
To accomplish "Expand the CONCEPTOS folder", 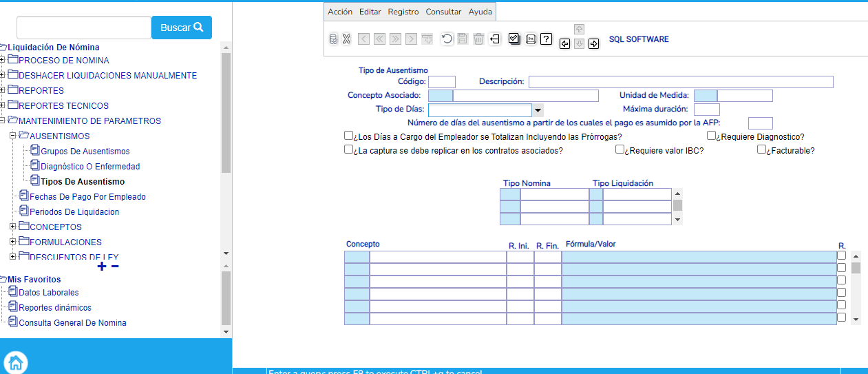I will coord(12,227).
